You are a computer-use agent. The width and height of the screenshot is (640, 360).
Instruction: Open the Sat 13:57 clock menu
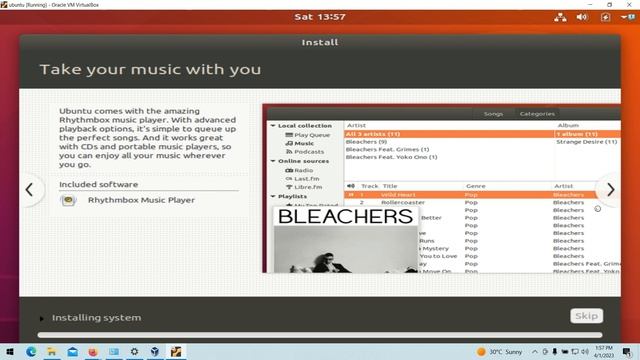320,17
